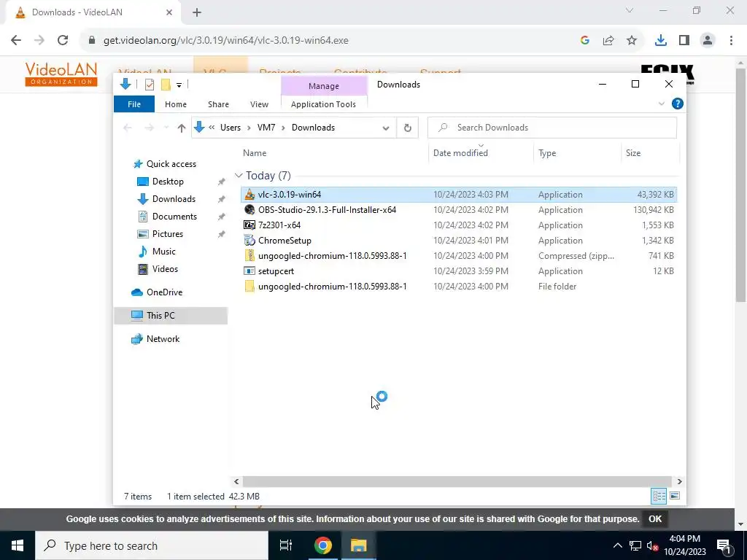Show hidden system tray icons
This screenshot has width=747, height=560.
[x=617, y=545]
